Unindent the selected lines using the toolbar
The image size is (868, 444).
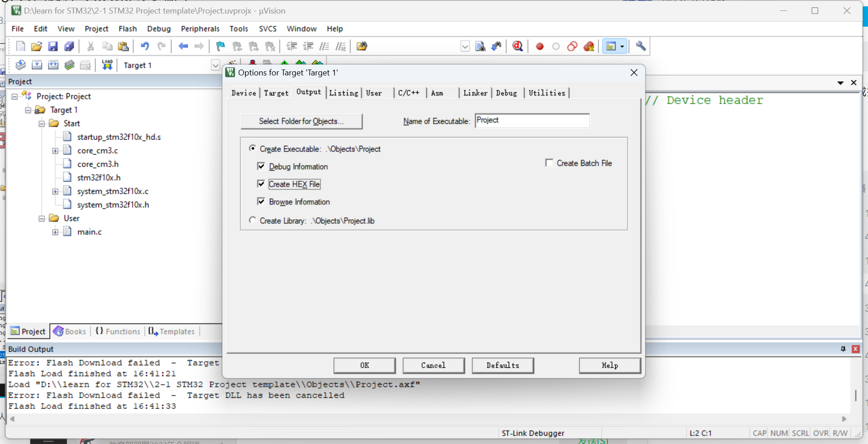308,46
